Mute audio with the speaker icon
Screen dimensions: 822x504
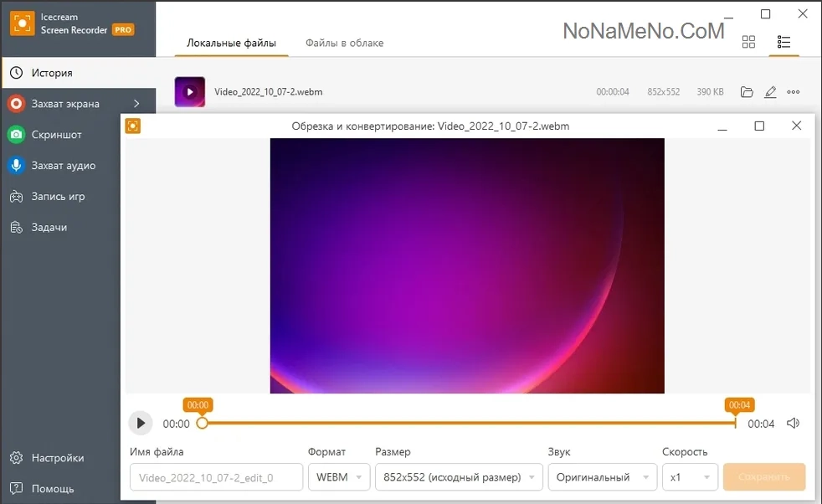(793, 424)
